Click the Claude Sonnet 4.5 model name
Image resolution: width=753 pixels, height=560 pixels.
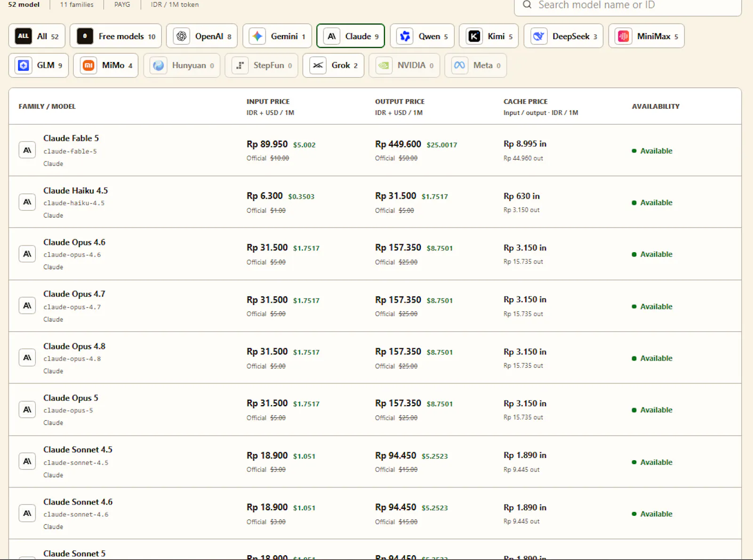click(x=78, y=450)
